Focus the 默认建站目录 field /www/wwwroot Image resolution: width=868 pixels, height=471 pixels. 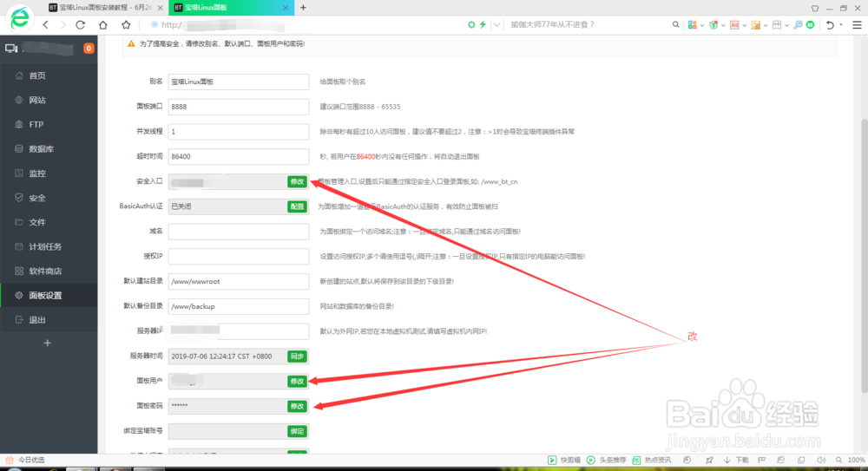click(239, 281)
